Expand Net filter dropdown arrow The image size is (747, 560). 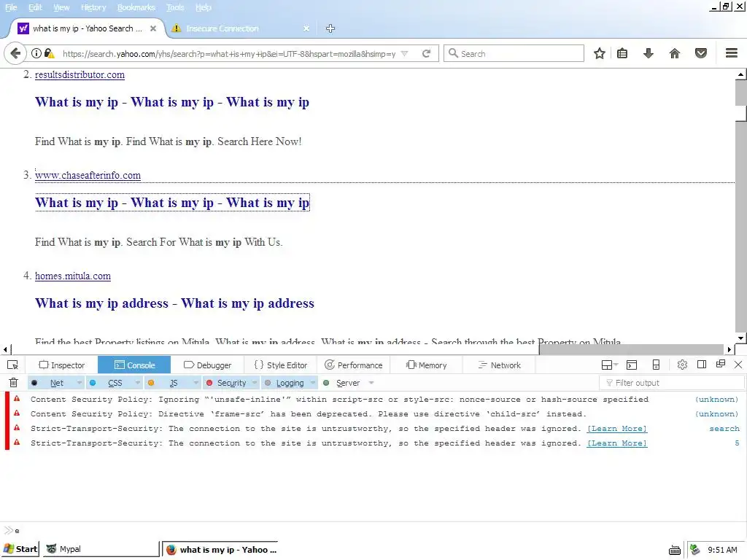(79, 383)
